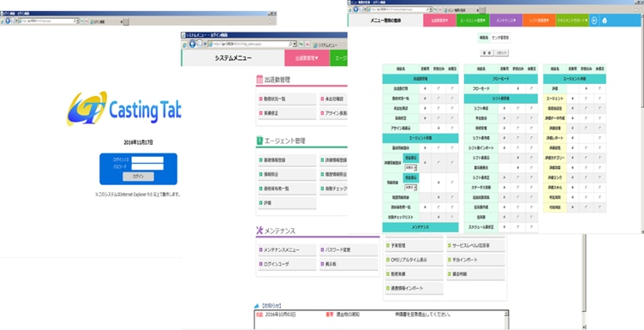The width and height of the screenshot is (644, 330).
Task: Click refresh icon in システムメニュー browser toolbar
Action: pos(301,44)
